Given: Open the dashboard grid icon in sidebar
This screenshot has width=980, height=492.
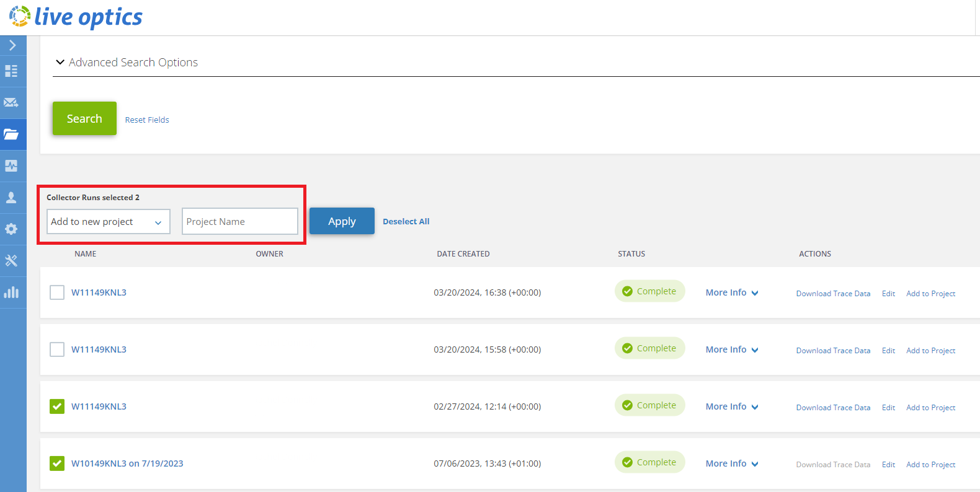Looking at the screenshot, I should coord(11,71).
